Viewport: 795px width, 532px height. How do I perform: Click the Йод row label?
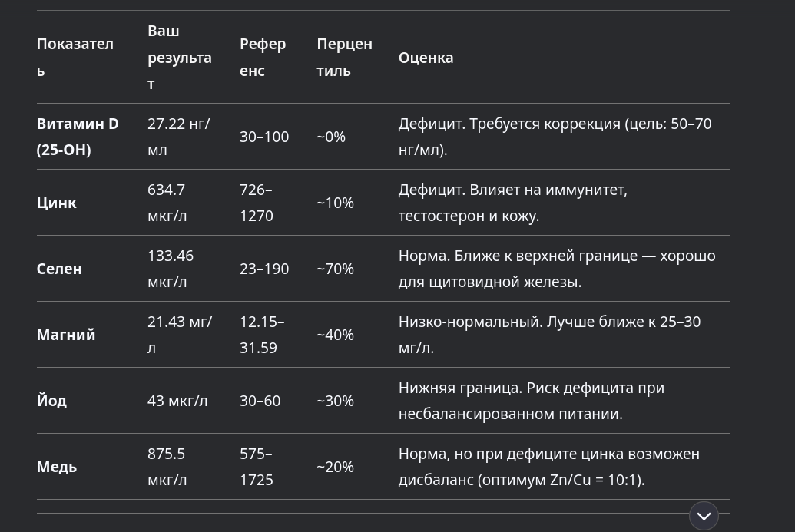51,400
